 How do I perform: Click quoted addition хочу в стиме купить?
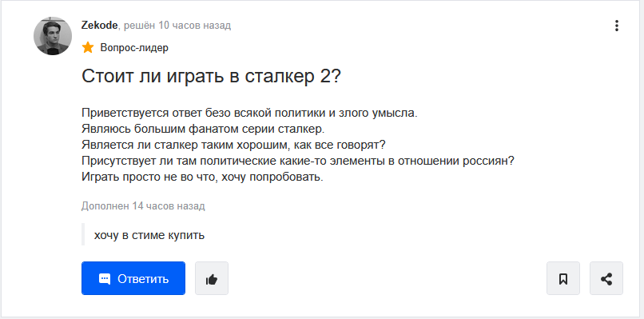coord(149,236)
